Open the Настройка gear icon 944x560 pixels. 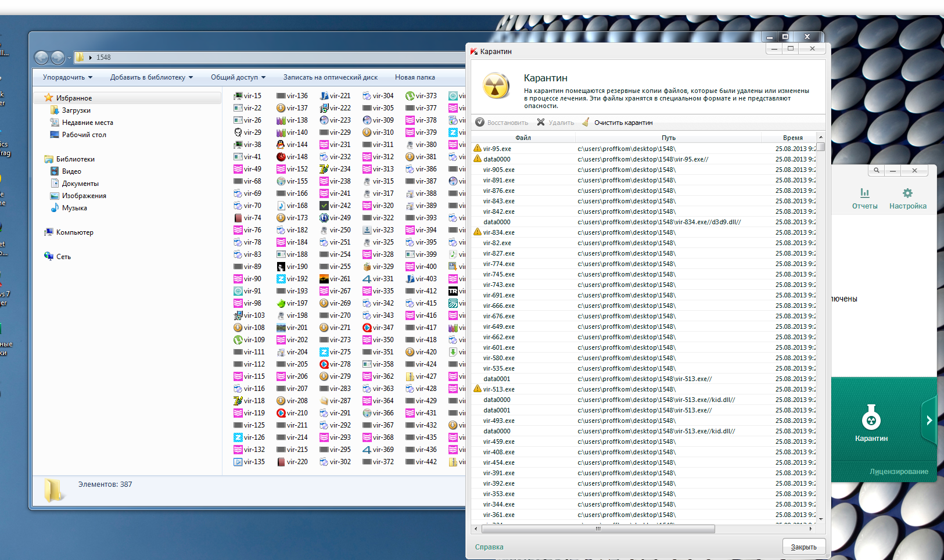coord(907,193)
